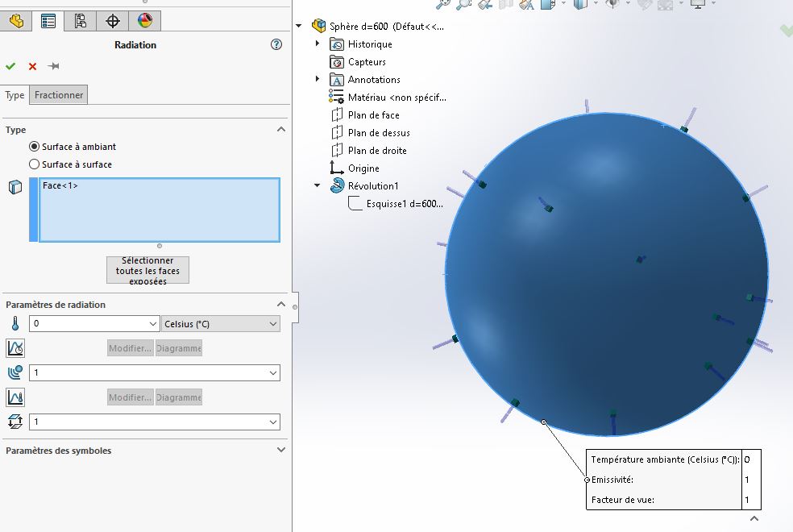Expand the Annotations tree node
The height and width of the screenshot is (532, 793).
coord(317,79)
